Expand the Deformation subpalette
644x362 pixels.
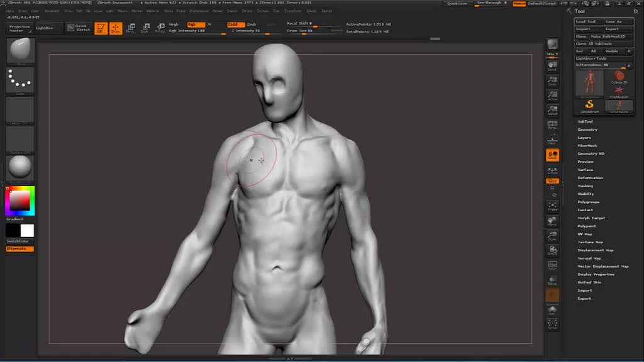pos(590,178)
